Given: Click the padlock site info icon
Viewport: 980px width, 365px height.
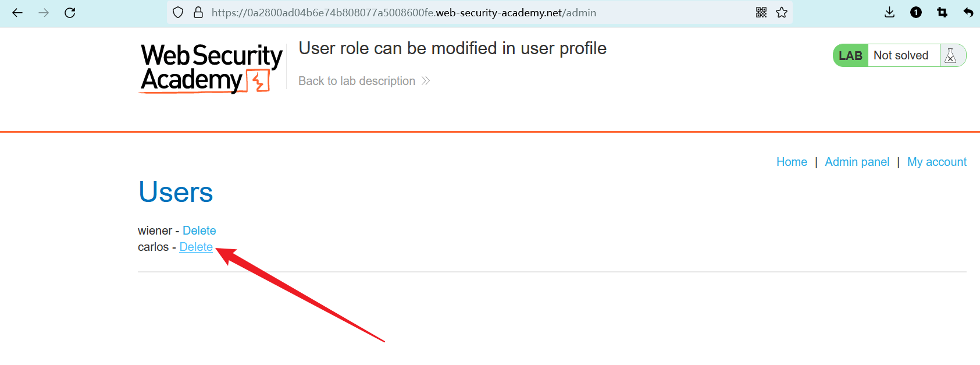Looking at the screenshot, I should pyautogui.click(x=198, y=13).
